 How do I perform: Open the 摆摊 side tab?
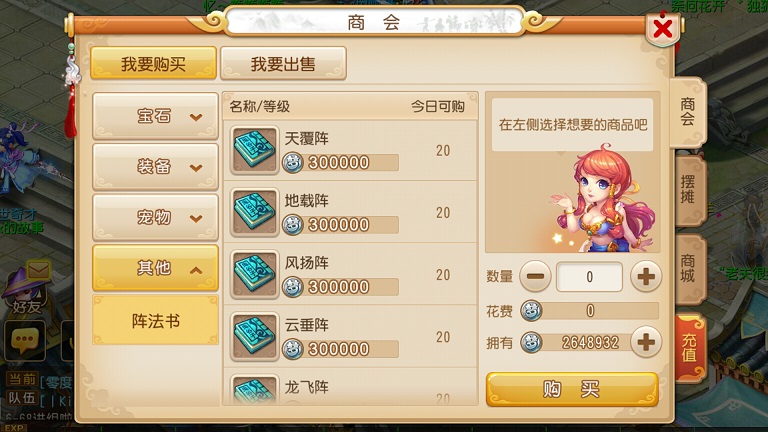(x=689, y=190)
